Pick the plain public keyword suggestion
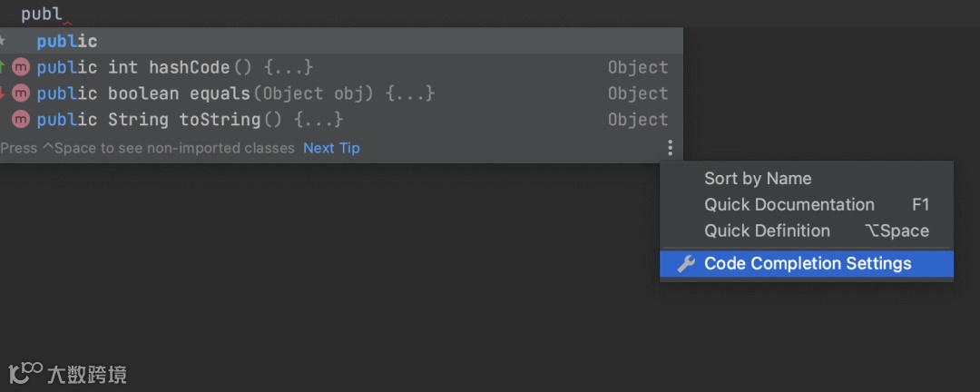 tap(67, 42)
